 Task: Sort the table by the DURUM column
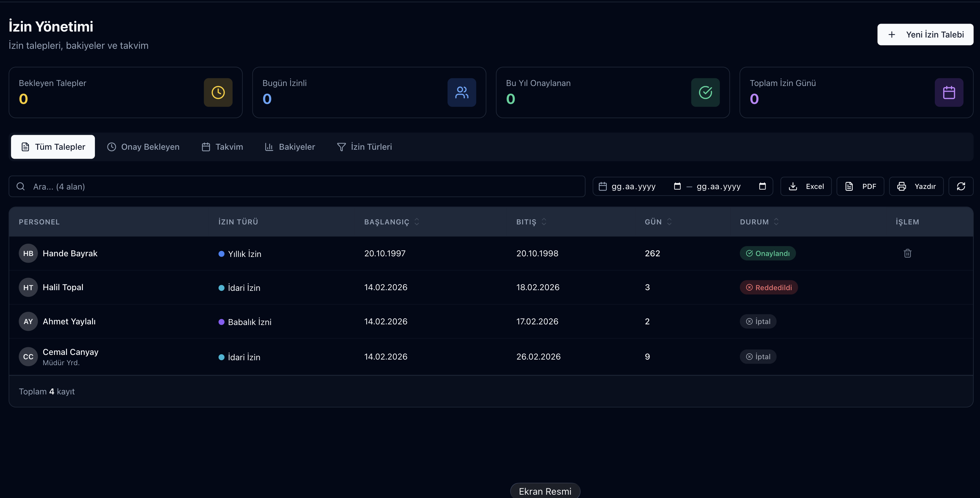click(x=759, y=221)
